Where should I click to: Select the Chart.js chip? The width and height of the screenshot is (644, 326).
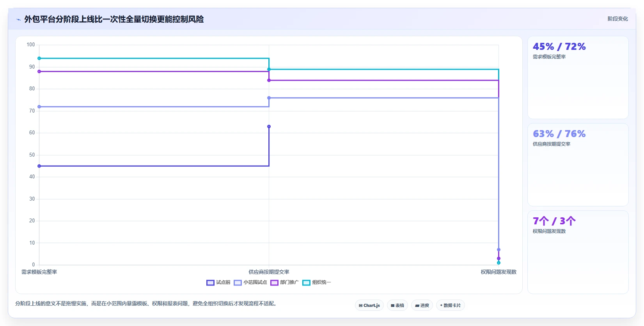coord(369,305)
